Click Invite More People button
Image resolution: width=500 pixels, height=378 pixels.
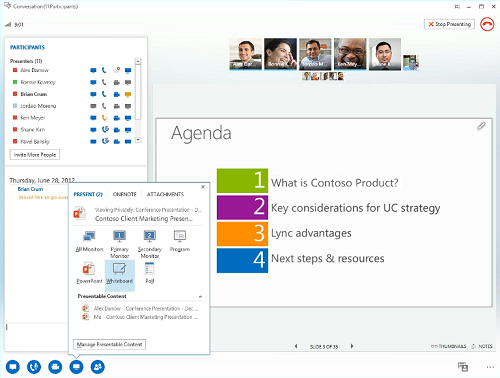35,155
